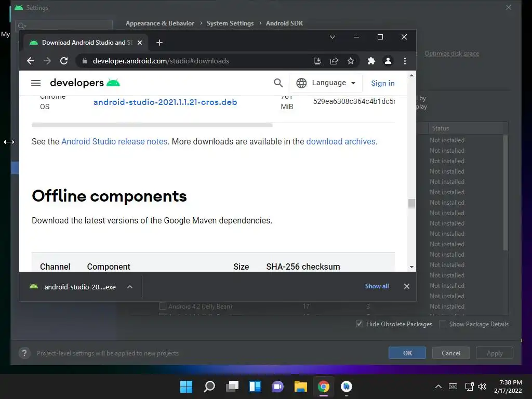Switch to Android Studio on taskbar
The width and height of the screenshot is (532, 399).
[x=347, y=387]
